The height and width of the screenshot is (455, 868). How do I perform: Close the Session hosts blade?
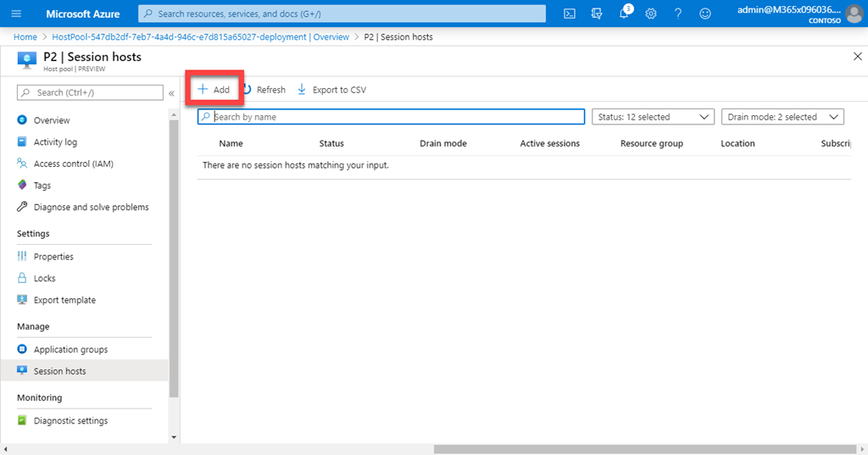tap(856, 56)
